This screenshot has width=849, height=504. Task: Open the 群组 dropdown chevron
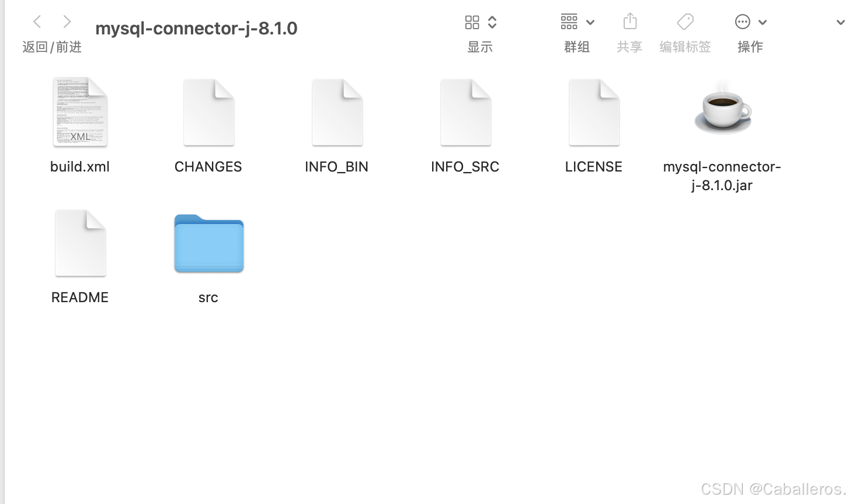pyautogui.click(x=590, y=21)
